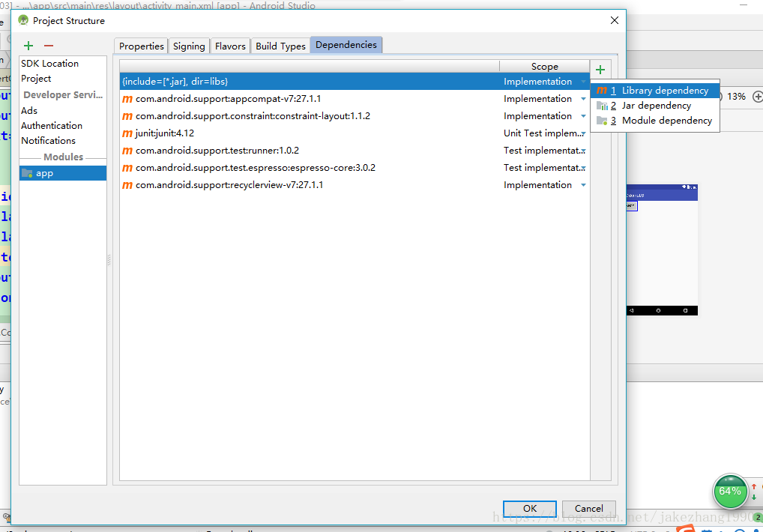
Task: Open scope dropdown for recyclerview-v7
Action: 583,185
